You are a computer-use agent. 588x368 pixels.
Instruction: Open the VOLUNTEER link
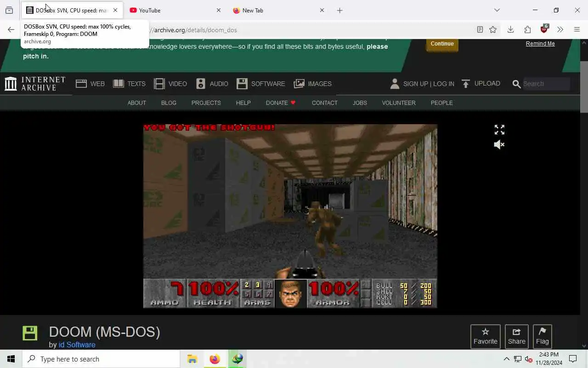(x=399, y=103)
